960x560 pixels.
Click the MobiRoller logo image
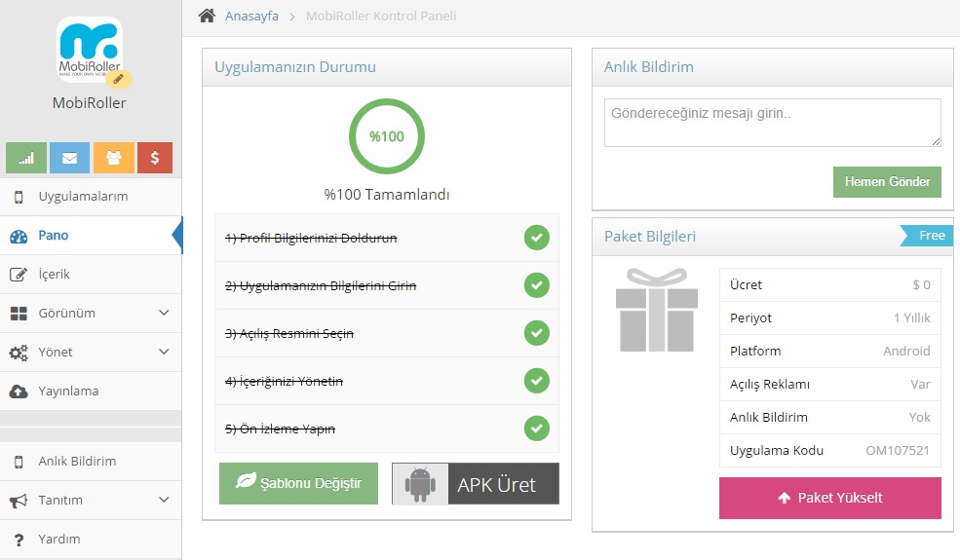(90, 49)
